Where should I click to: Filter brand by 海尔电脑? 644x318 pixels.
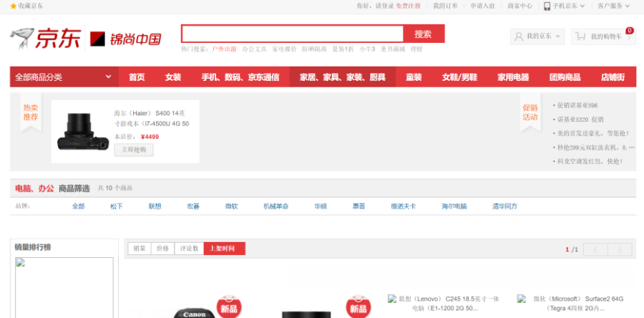tap(454, 206)
